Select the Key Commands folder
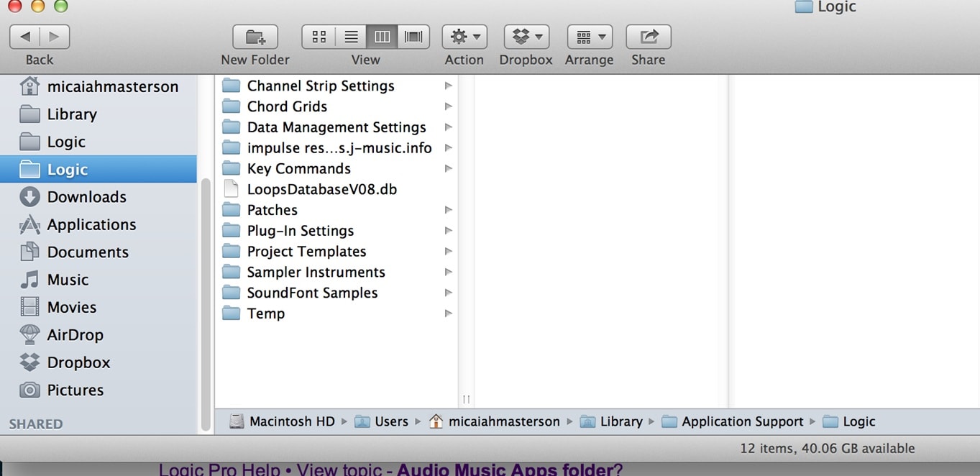Image resolution: width=980 pixels, height=476 pixels. (x=336, y=168)
